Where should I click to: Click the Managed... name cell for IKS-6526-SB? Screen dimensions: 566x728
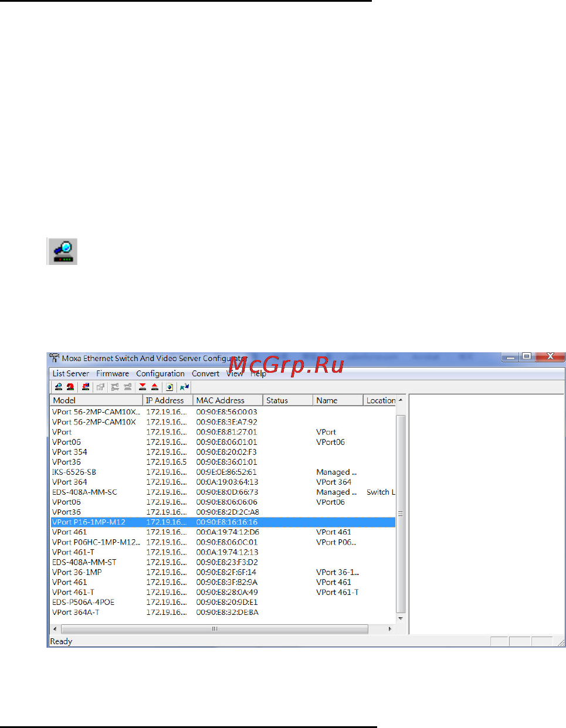[x=337, y=472]
